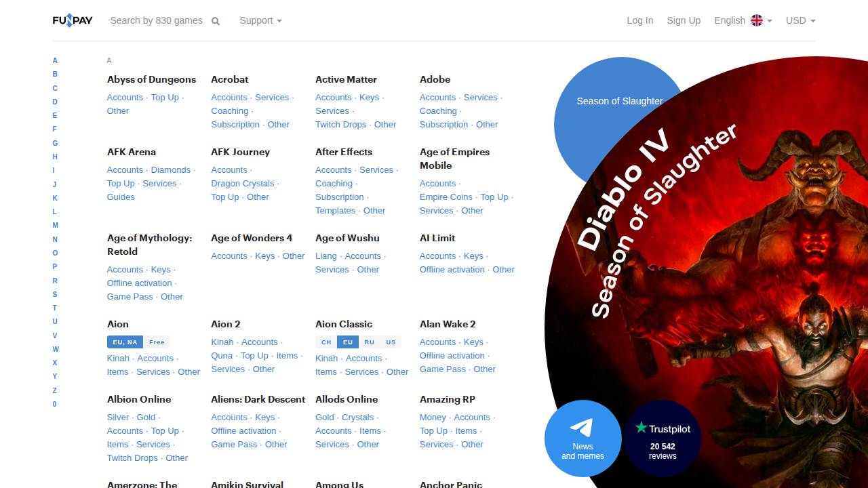Open Offline activation under Age of Mythology: Retold
Screen dimensions: 868x488
[x=139, y=283]
